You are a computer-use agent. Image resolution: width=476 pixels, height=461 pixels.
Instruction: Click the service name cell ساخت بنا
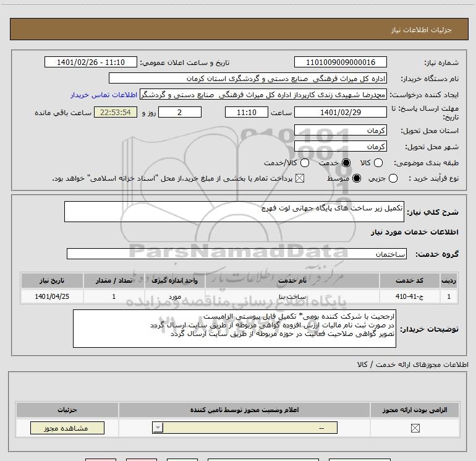pos(292,296)
